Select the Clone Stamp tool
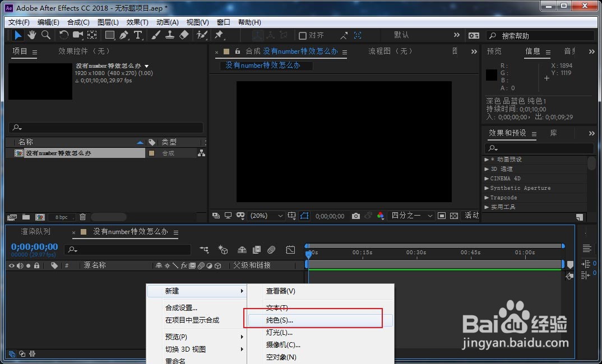Image resolution: width=602 pixels, height=364 pixels. [x=170, y=35]
